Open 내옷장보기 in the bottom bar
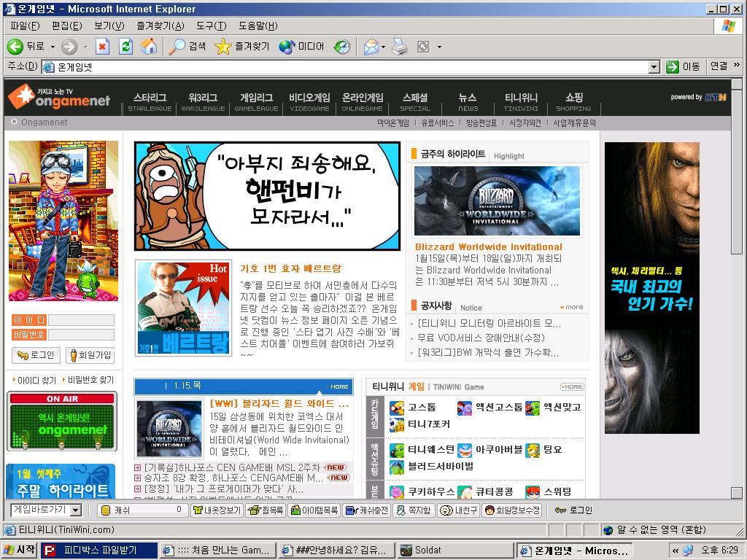747x560 pixels. click(217, 510)
